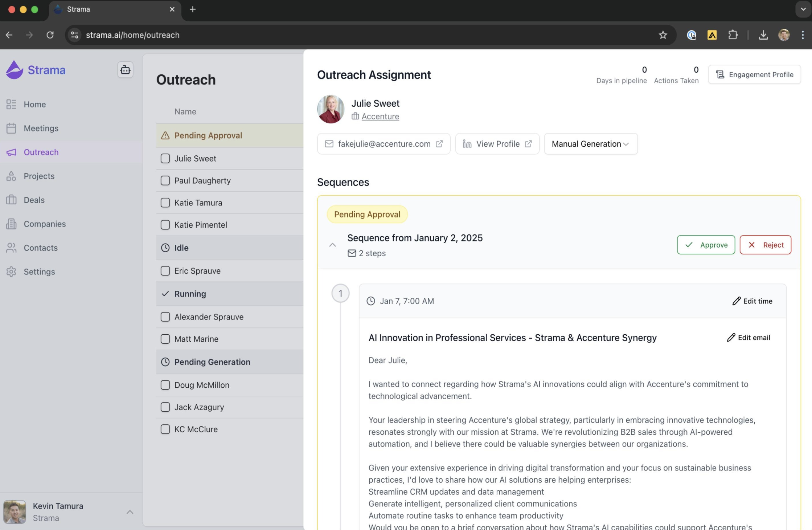This screenshot has width=812, height=530.
Task: Open Companies in the sidebar
Action: (45, 224)
